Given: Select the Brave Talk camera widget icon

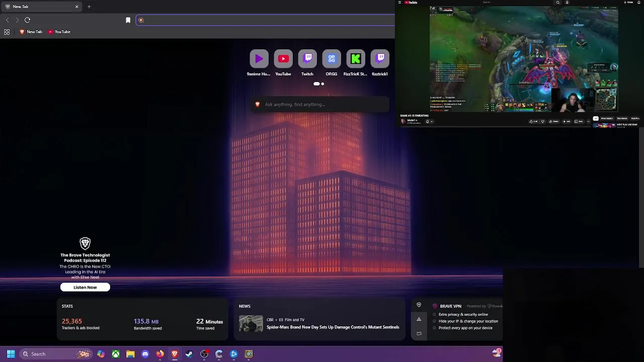Looking at the screenshot, I should pos(419,333).
